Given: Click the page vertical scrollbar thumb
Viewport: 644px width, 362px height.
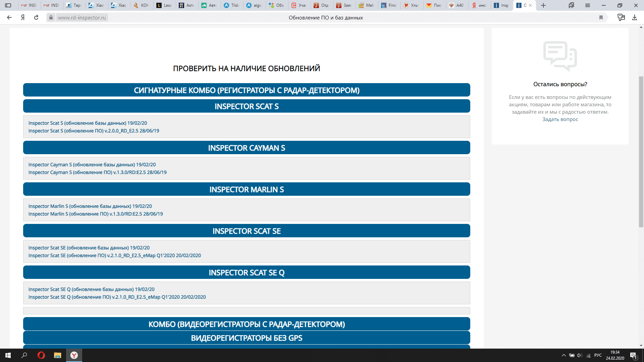Looking at the screenshot, I should [x=641, y=151].
